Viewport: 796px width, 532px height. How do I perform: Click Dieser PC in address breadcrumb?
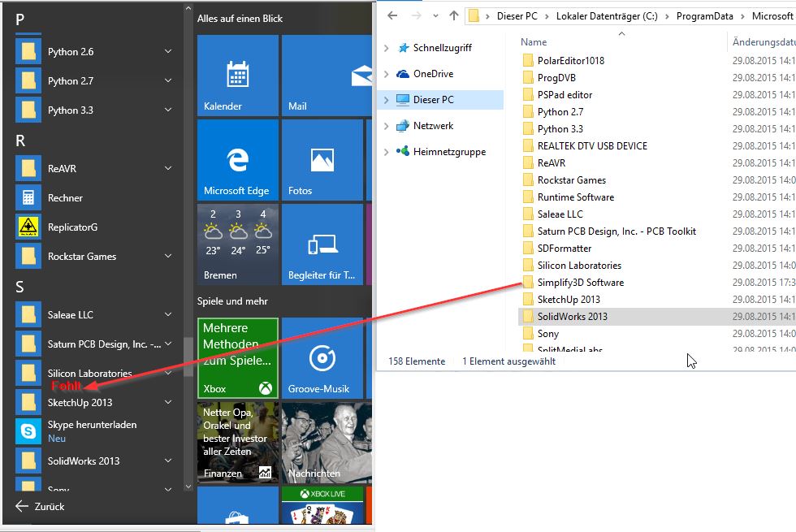tap(517, 16)
